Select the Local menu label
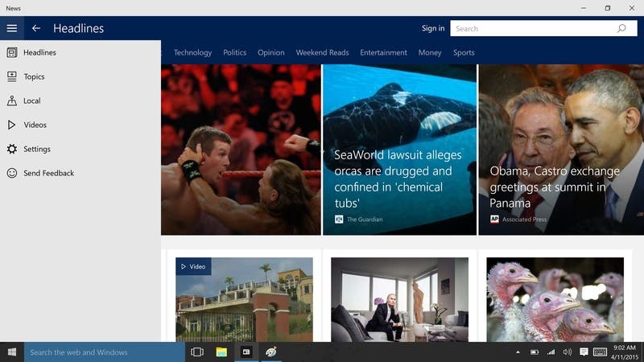Viewport: 644px width, 362px height. point(32,101)
